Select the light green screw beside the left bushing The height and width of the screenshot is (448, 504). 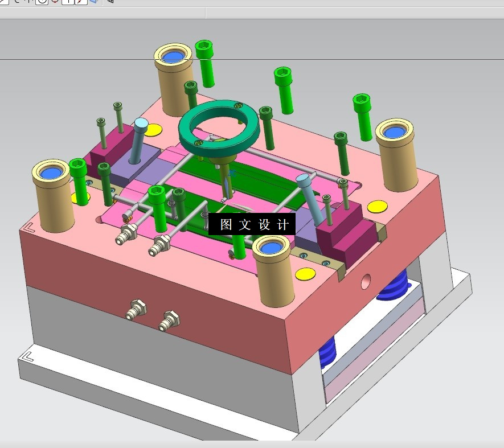click(x=79, y=182)
